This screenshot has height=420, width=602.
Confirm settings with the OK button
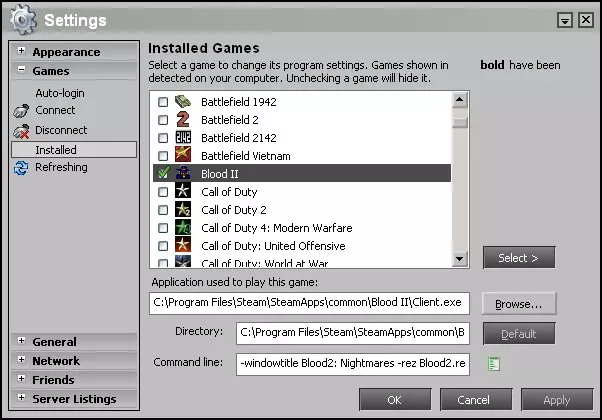pyautogui.click(x=395, y=400)
